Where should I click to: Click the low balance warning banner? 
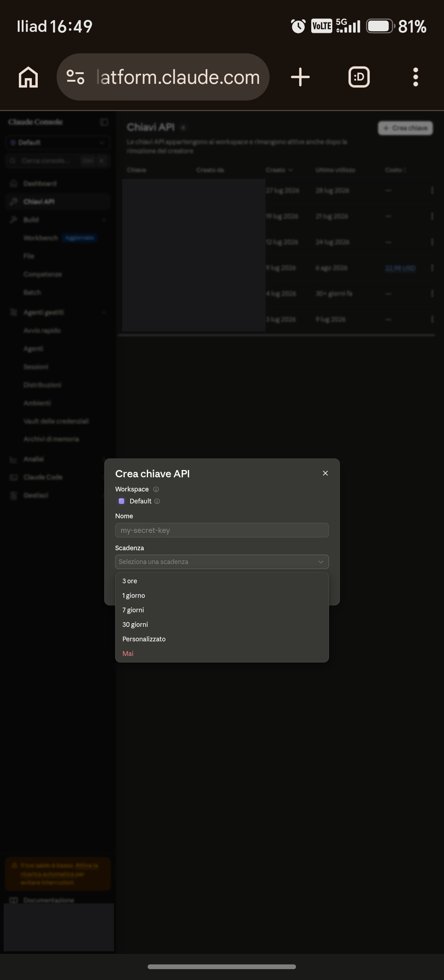coord(57,874)
